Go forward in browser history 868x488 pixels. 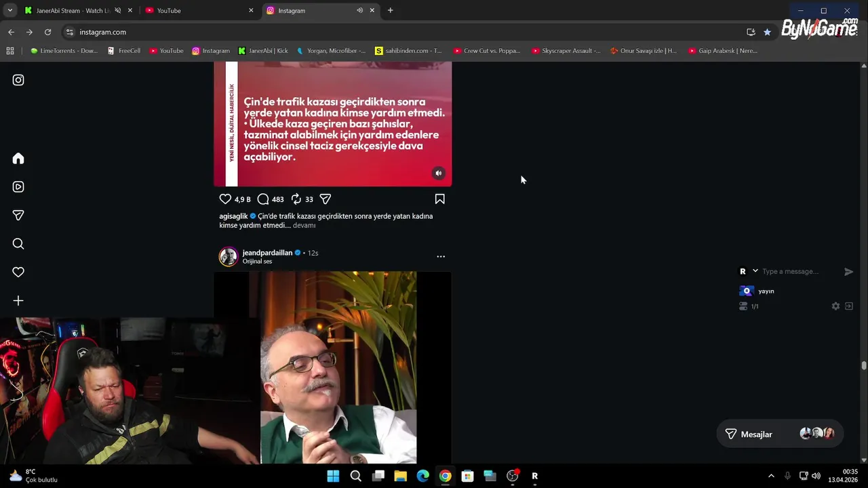[29, 32]
